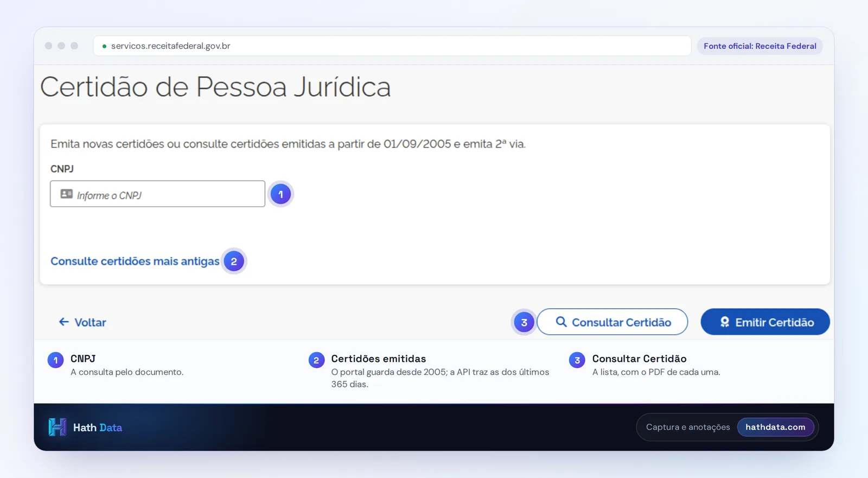Open 'Consulte certidões mais antigas' link
Viewport: 868px width, 478px height.
coord(135,261)
